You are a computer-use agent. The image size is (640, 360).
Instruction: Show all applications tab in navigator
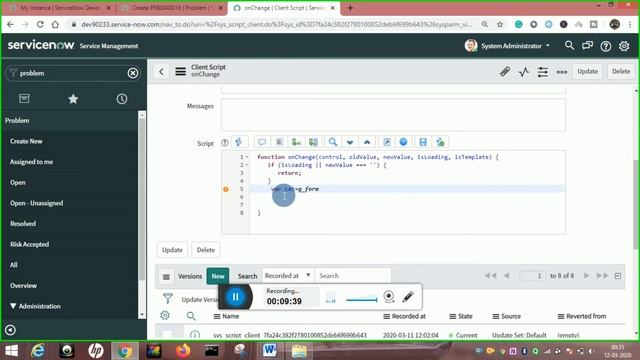(24, 99)
